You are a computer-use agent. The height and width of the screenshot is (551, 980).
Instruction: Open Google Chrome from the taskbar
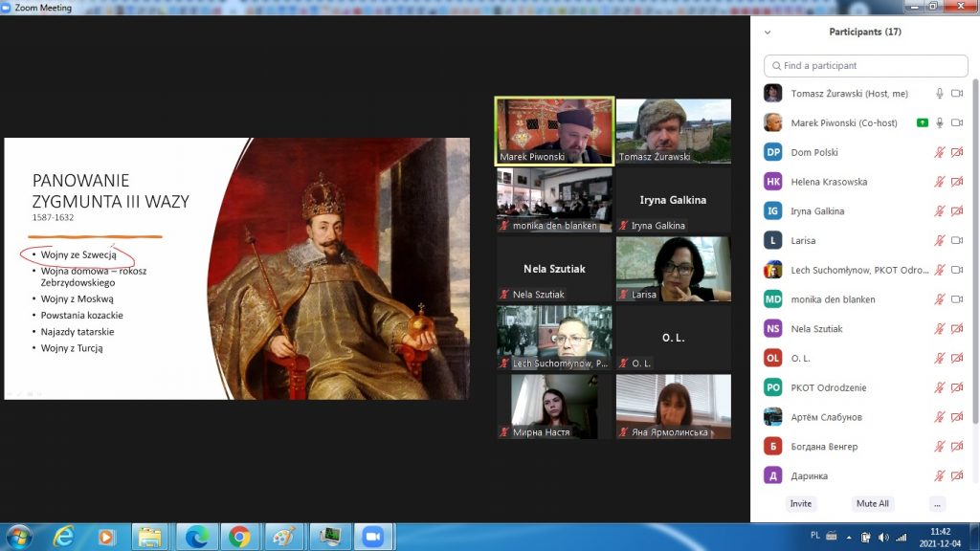pos(239,536)
